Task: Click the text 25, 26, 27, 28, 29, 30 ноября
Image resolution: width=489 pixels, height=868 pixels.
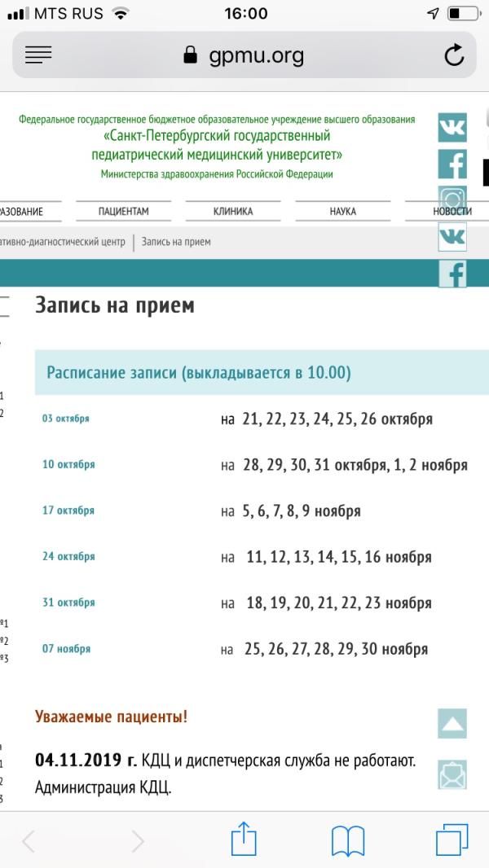Action: 336,649
